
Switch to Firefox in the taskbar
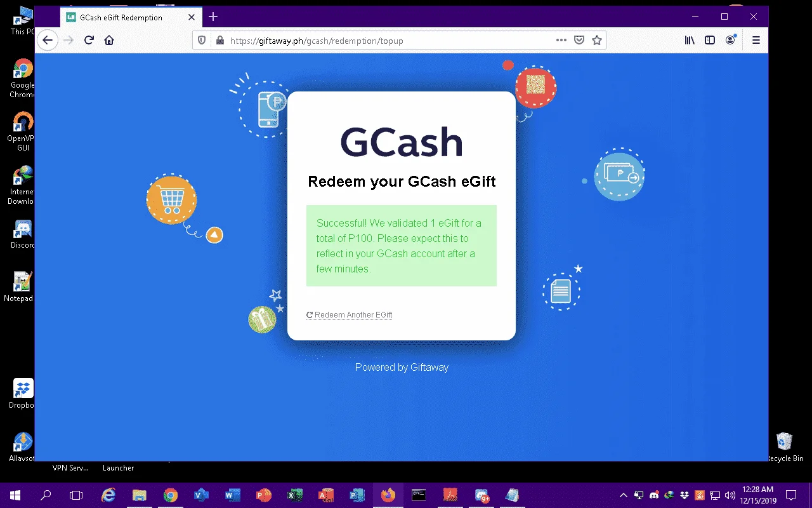click(x=388, y=495)
